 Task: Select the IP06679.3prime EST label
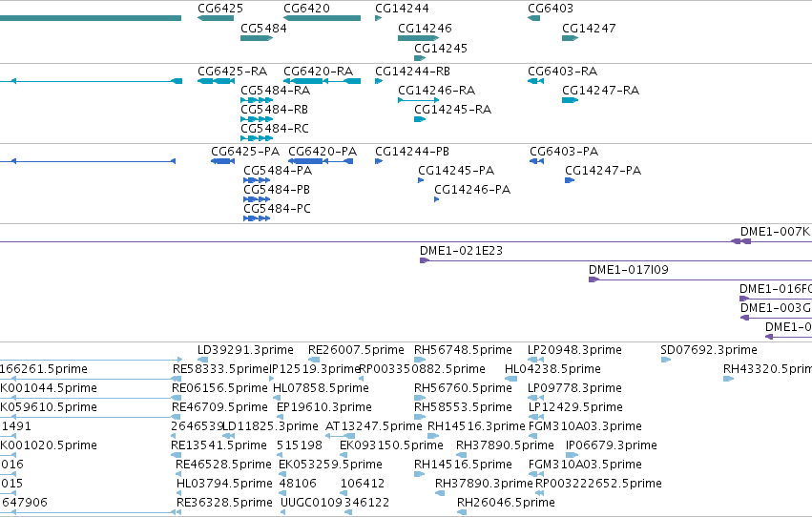pos(612,446)
